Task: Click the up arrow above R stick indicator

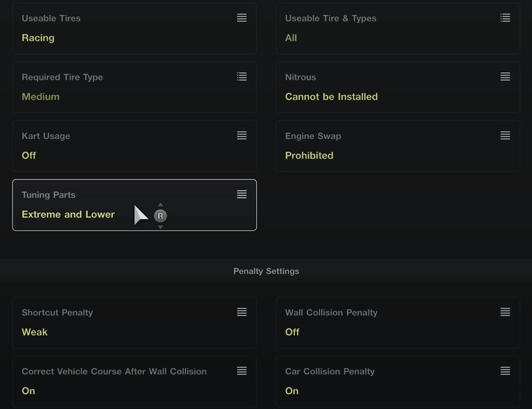Action: click(161, 204)
